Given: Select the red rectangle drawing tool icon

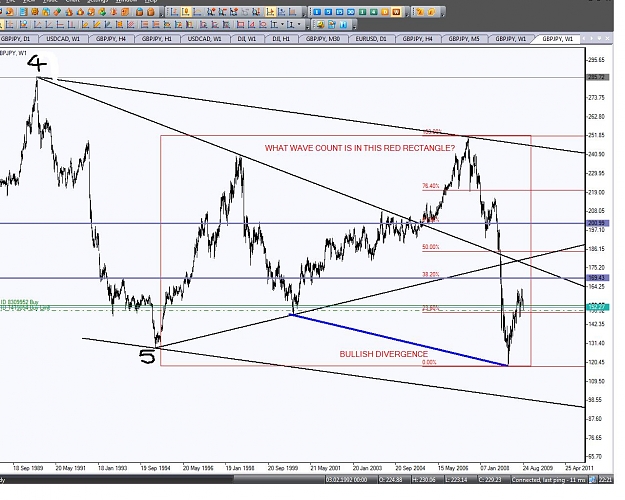Looking at the screenshot, I should pyautogui.click(x=240, y=25).
